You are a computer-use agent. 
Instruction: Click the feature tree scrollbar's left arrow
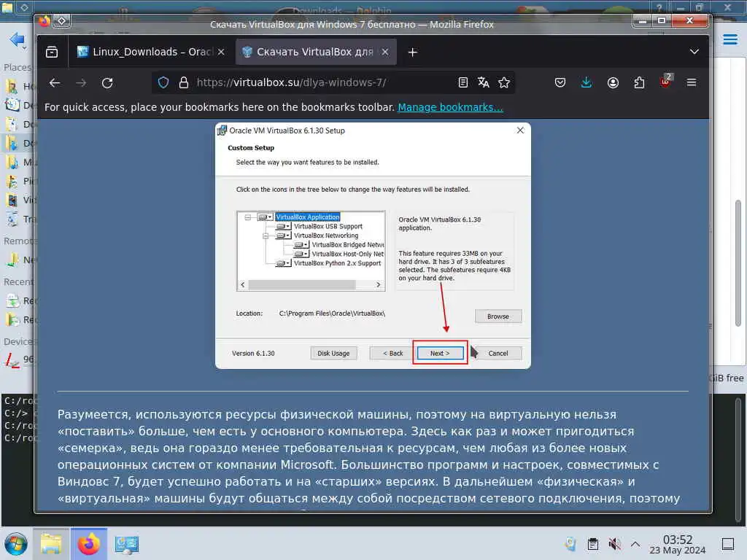[x=243, y=284]
